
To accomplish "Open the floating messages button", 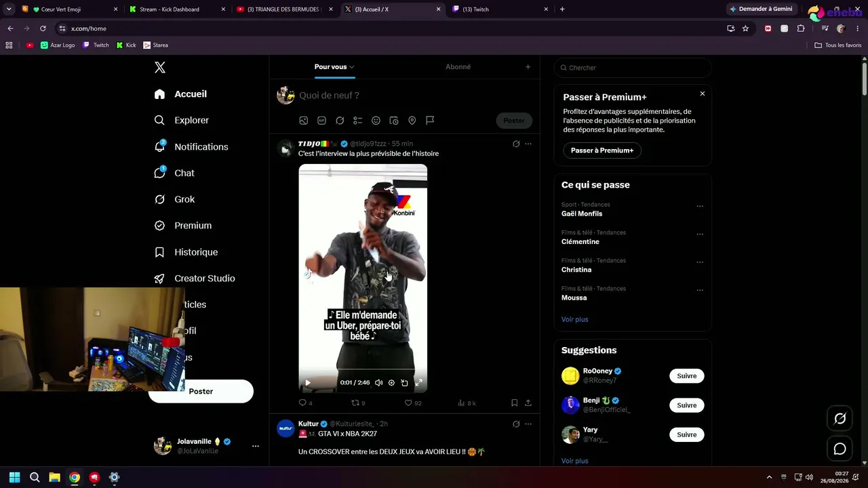I will coord(840,449).
